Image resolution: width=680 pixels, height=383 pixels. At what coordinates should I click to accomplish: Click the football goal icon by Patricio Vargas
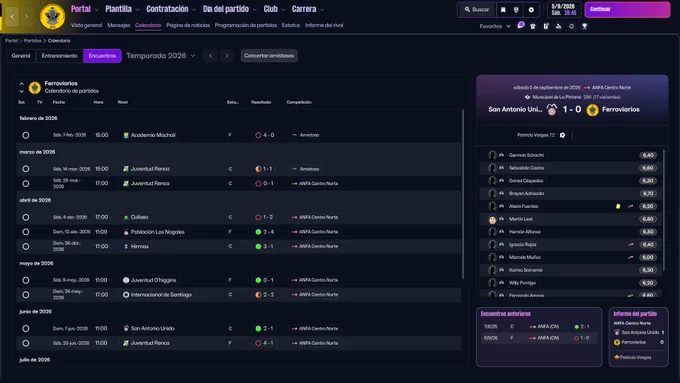(x=562, y=135)
